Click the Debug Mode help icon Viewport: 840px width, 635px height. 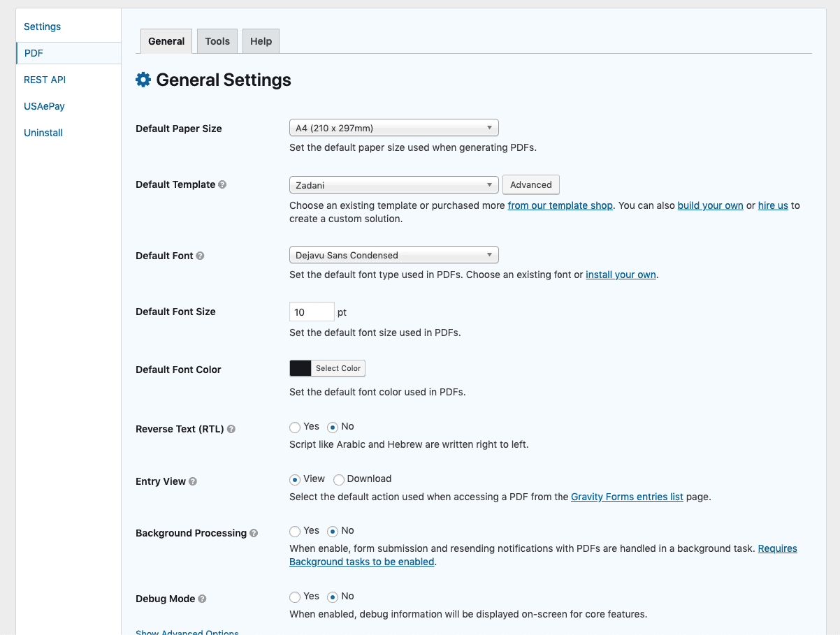pyautogui.click(x=202, y=599)
